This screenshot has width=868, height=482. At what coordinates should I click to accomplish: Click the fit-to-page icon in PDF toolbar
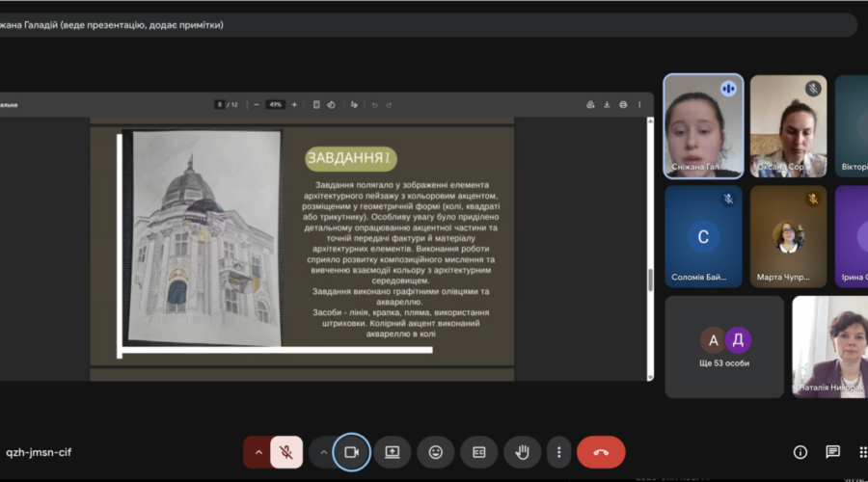tap(316, 104)
